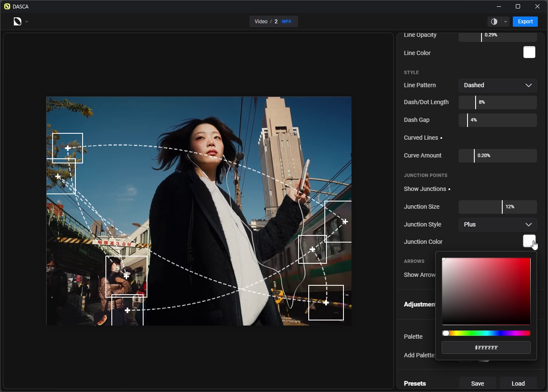The width and height of the screenshot is (548, 392).
Task: Load a saved preset
Action: (518, 384)
